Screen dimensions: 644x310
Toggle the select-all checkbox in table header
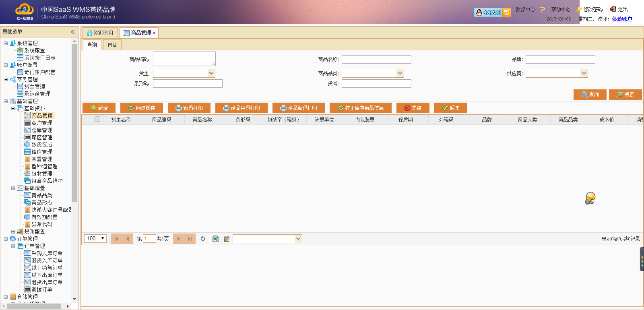coord(97,119)
